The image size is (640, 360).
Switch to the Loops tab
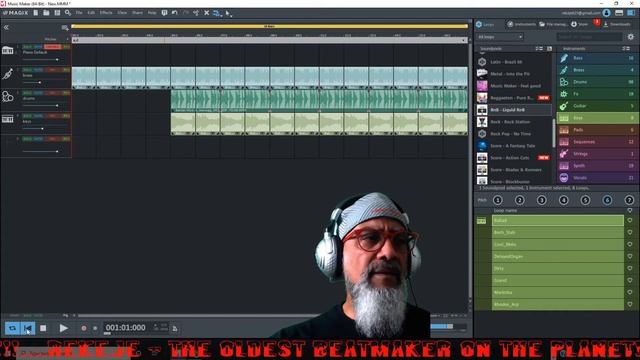point(485,24)
